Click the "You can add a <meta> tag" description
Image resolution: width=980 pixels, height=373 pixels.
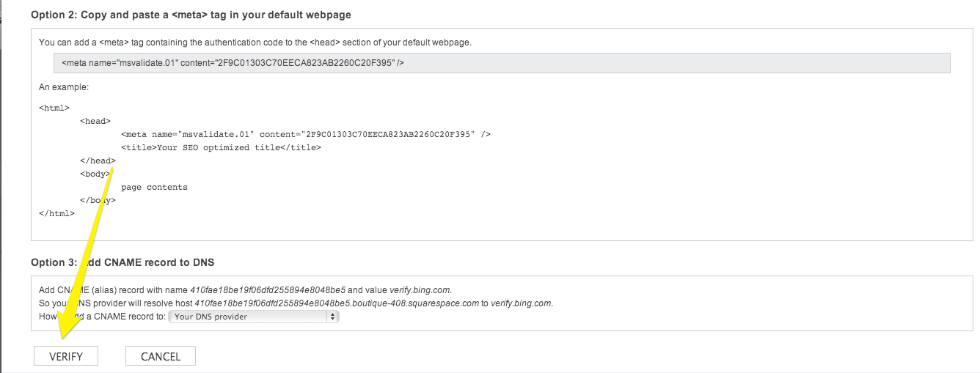click(255, 43)
